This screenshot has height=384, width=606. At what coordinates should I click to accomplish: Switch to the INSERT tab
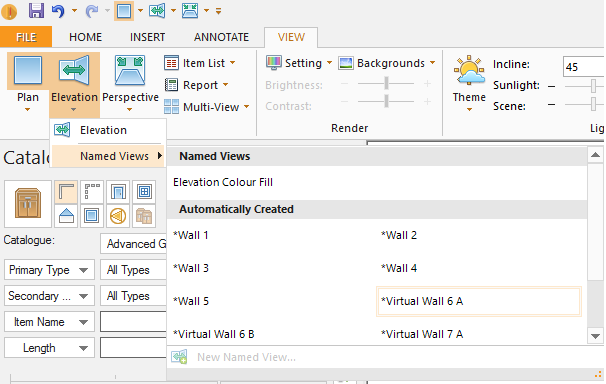pyautogui.click(x=147, y=37)
